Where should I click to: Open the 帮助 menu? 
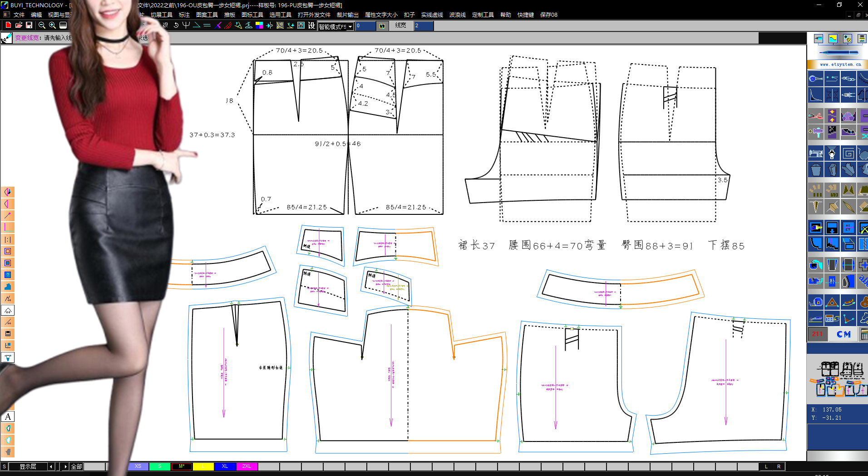tap(506, 15)
